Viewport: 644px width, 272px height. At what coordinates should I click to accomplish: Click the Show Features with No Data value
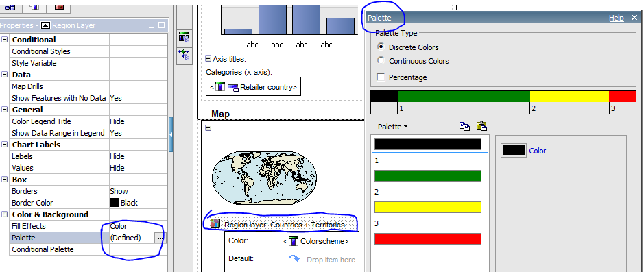139,98
